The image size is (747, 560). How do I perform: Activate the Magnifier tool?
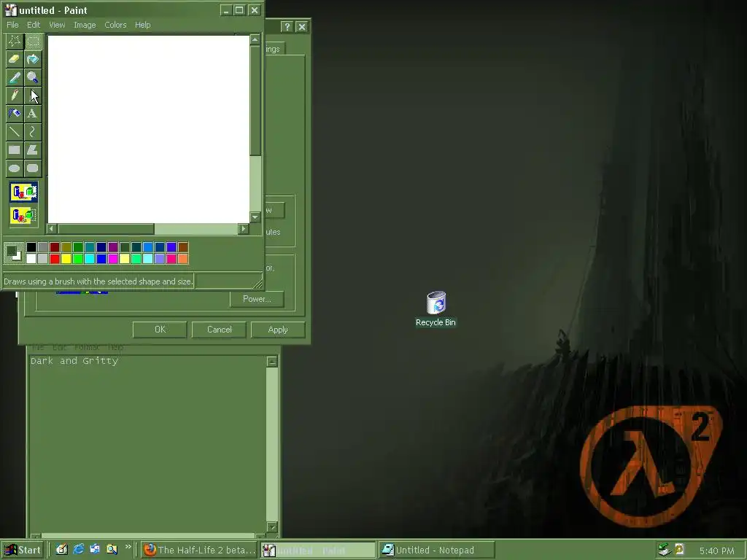click(x=33, y=77)
